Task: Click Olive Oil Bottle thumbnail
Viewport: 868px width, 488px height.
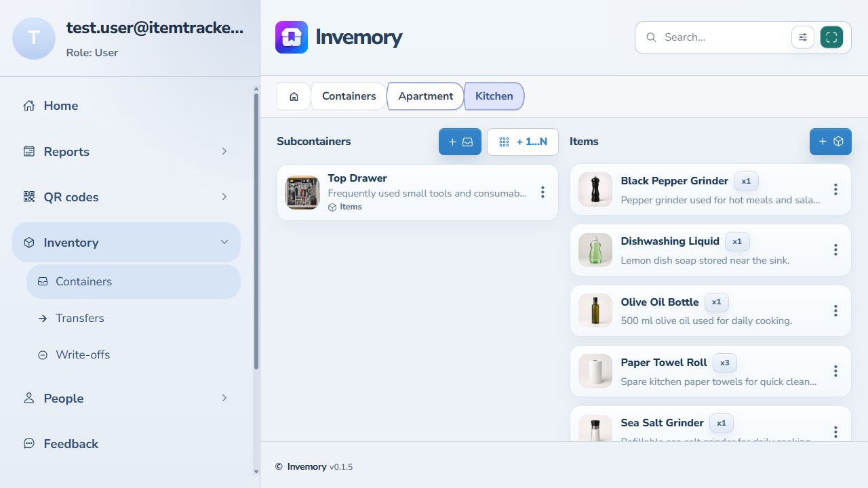Action: (x=595, y=310)
